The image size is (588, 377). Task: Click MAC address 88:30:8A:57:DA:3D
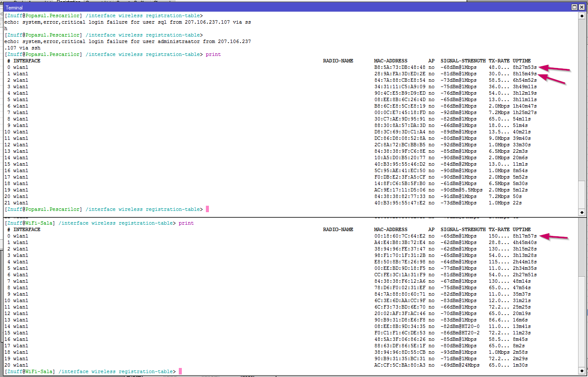click(x=400, y=125)
